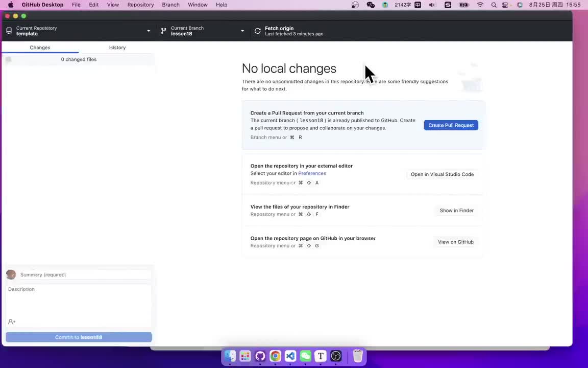Open Launchpad from the Dock

245,356
